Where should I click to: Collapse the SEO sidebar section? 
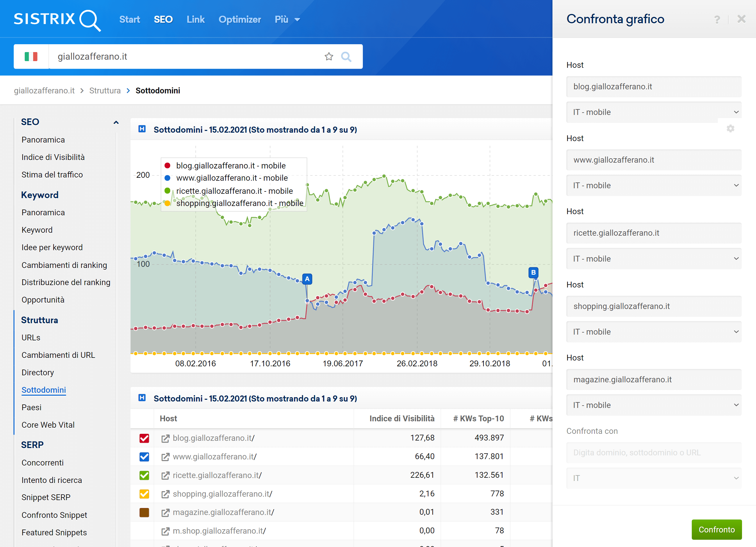point(116,122)
